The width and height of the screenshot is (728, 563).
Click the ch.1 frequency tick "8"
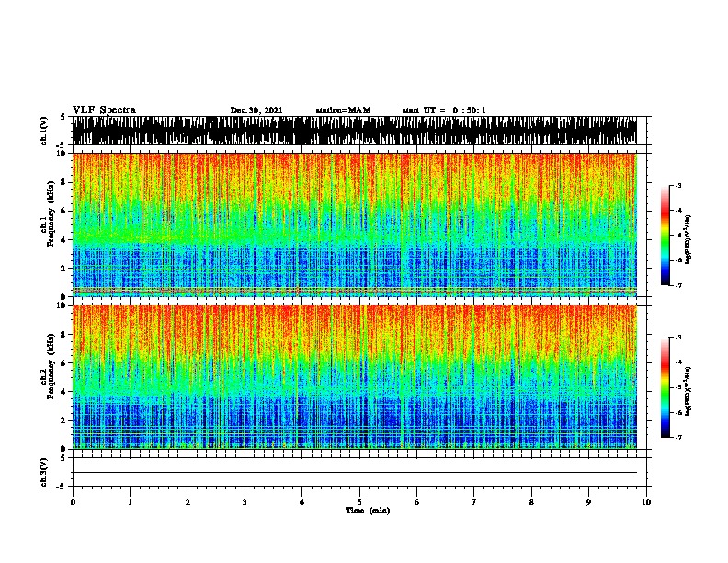[63, 182]
